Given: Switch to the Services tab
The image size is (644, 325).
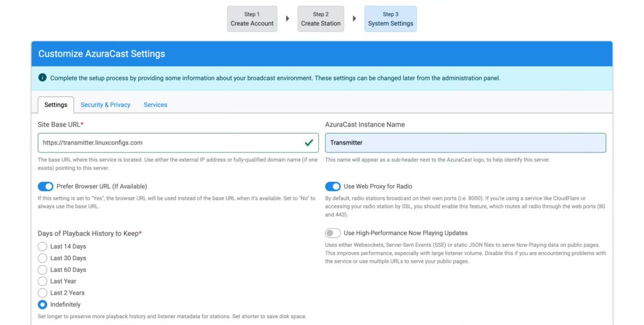Looking at the screenshot, I should pyautogui.click(x=155, y=105).
